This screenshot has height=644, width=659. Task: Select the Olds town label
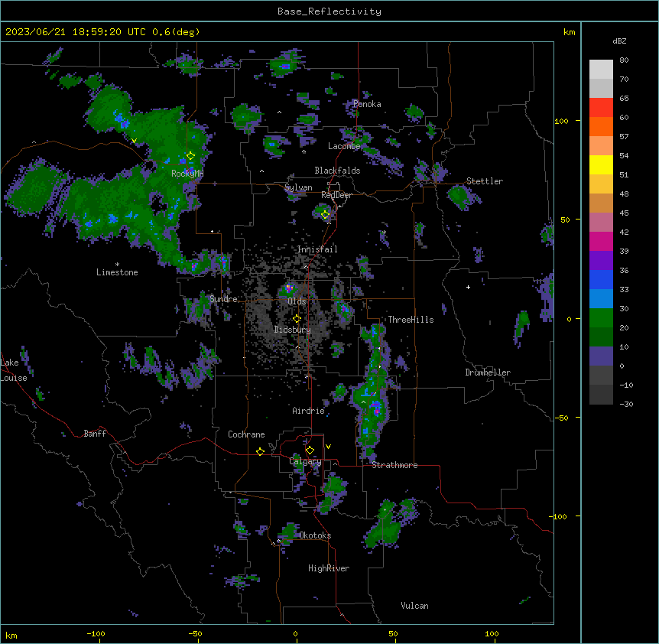[x=297, y=301]
